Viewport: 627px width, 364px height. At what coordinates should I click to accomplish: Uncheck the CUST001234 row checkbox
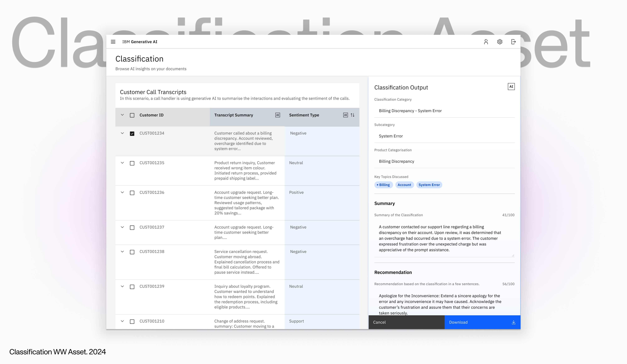coord(132,134)
